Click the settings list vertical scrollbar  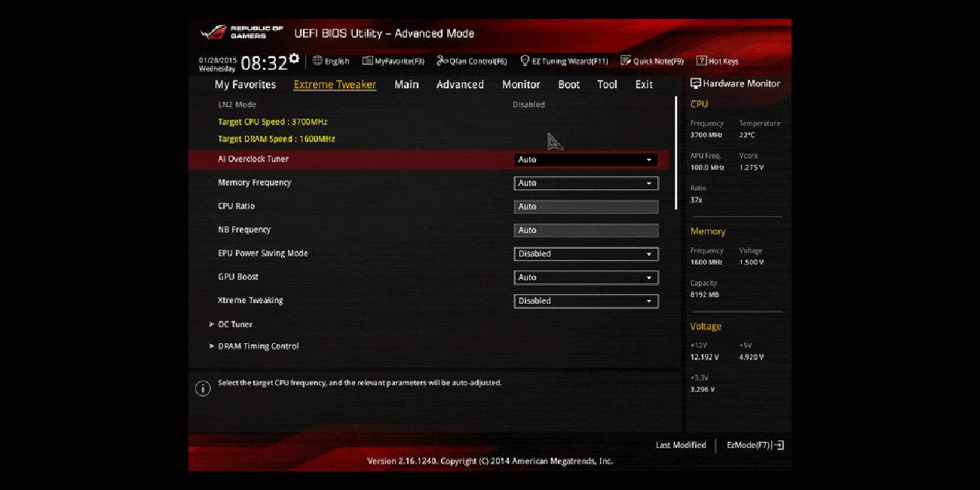pos(675,153)
